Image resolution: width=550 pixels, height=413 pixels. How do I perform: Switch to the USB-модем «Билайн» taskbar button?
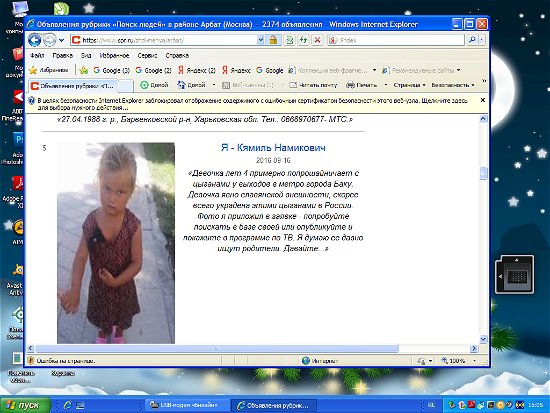pos(187,405)
